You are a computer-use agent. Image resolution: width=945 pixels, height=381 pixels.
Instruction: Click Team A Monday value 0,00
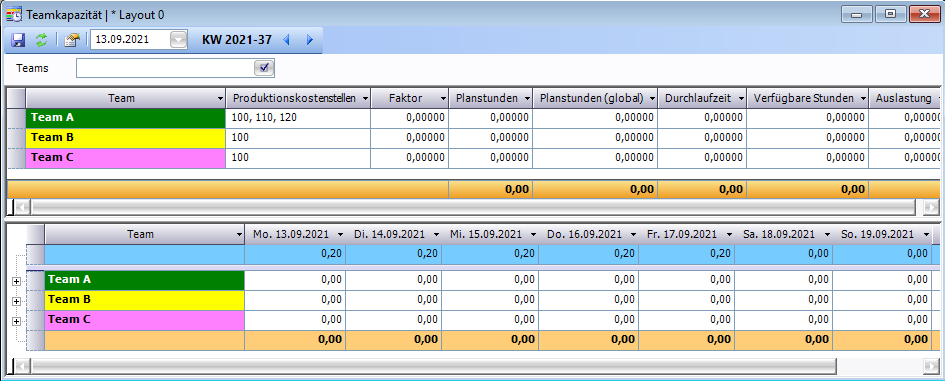(x=295, y=280)
